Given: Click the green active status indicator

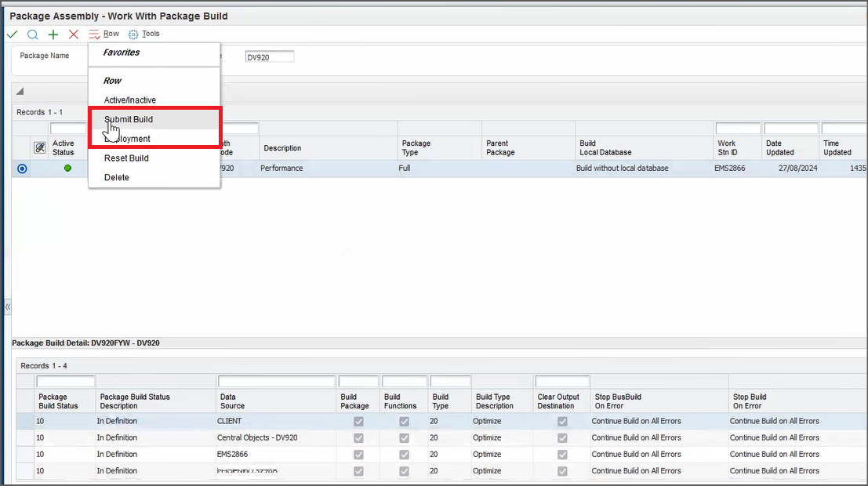Looking at the screenshot, I should point(67,169).
